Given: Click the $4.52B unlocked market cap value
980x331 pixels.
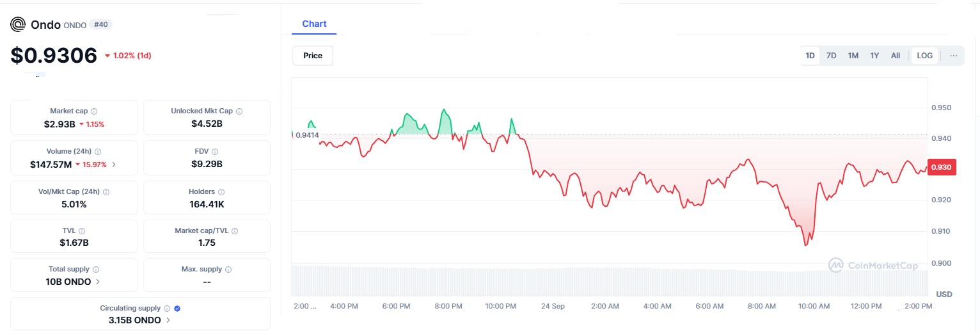Looking at the screenshot, I should pyautogui.click(x=207, y=124).
